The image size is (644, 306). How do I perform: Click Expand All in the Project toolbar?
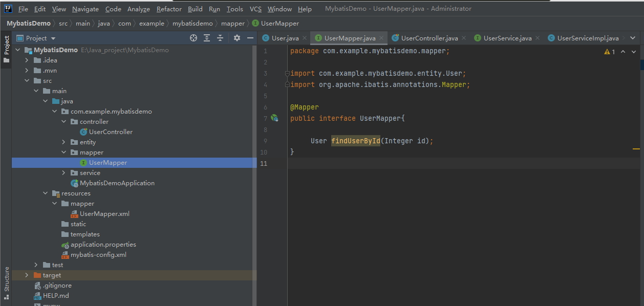pyautogui.click(x=206, y=38)
